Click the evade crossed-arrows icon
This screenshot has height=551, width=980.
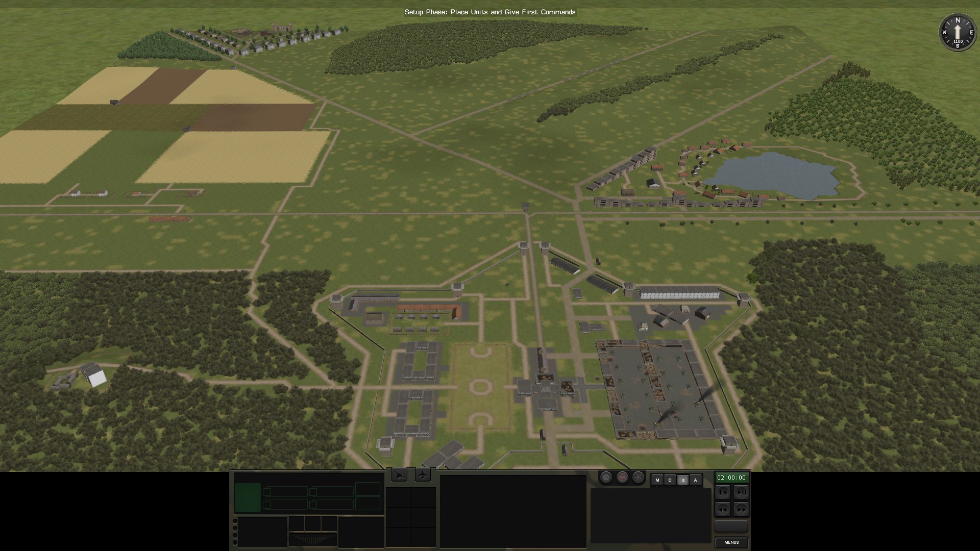pos(639,478)
